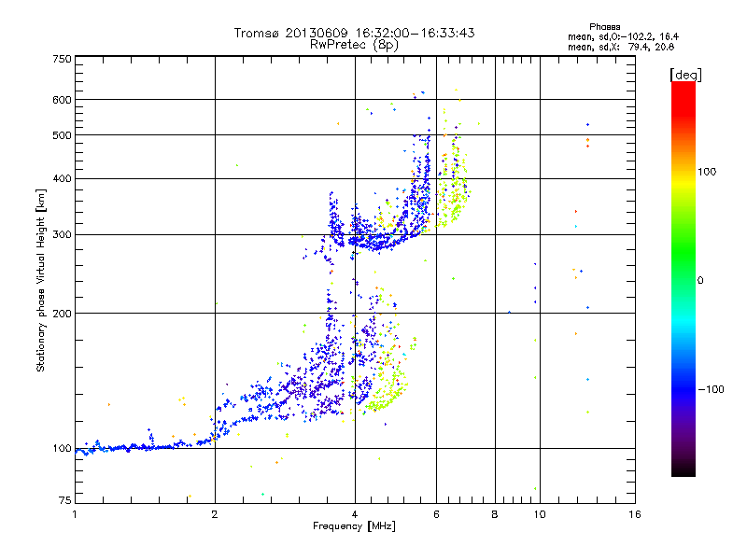The width and height of the screenshot is (747, 560).
Task: Click the x-axis tick label "10"
Action: 540,514
